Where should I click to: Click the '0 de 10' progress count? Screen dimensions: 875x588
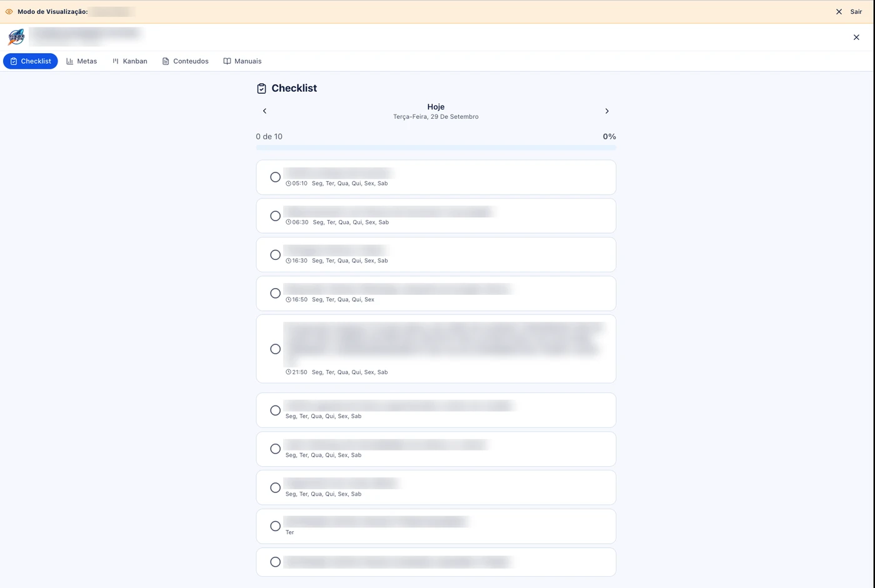pyautogui.click(x=269, y=137)
